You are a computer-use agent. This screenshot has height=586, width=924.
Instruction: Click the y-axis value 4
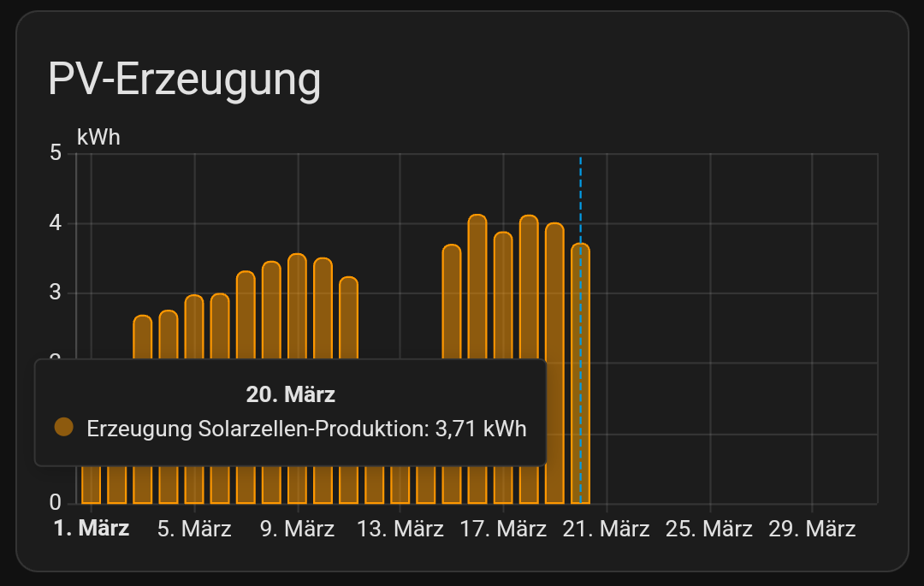click(x=56, y=223)
